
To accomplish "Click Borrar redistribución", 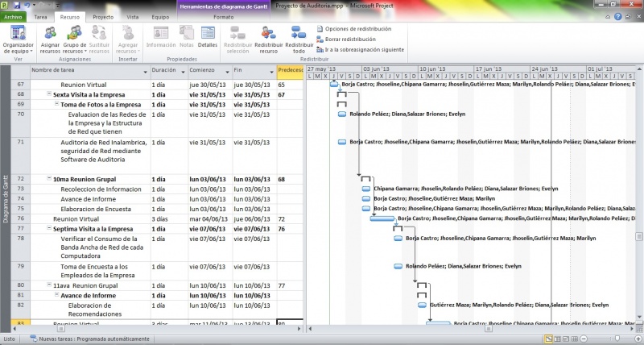I will point(346,39).
